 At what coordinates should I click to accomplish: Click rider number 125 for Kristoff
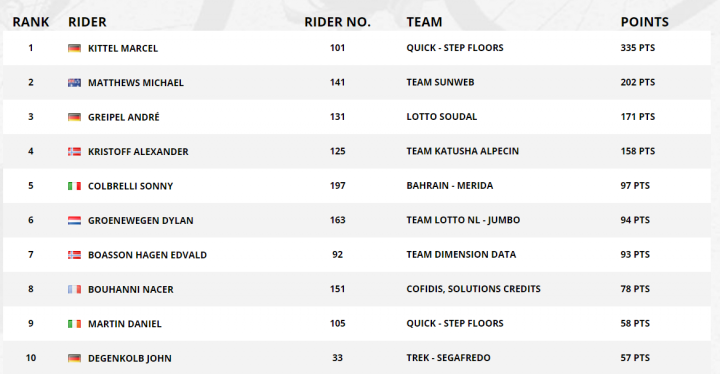[x=338, y=151]
